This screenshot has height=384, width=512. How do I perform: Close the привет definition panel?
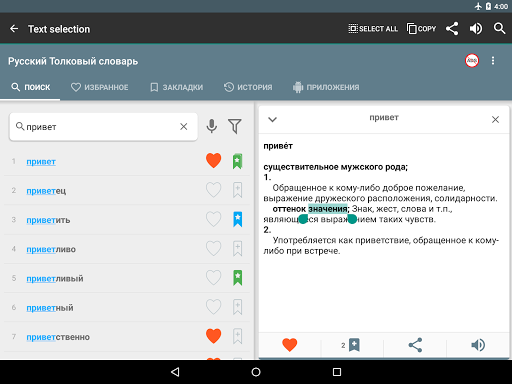495,119
